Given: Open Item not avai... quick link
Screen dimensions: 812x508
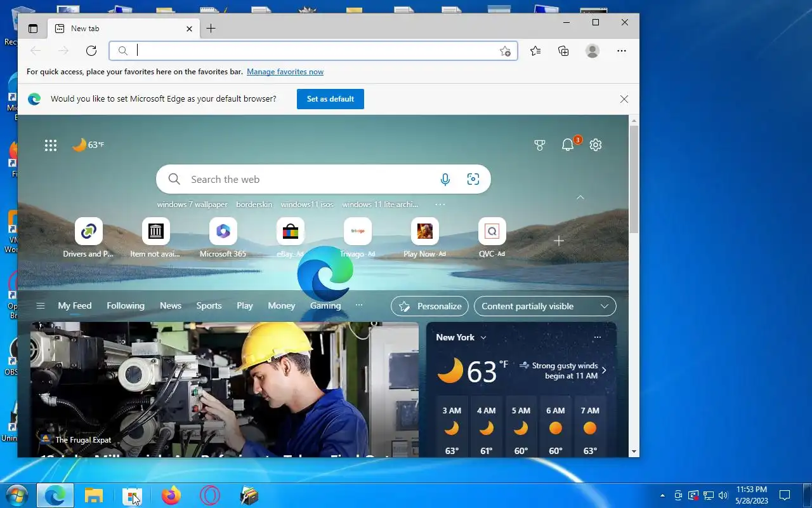Looking at the screenshot, I should pos(155,238).
